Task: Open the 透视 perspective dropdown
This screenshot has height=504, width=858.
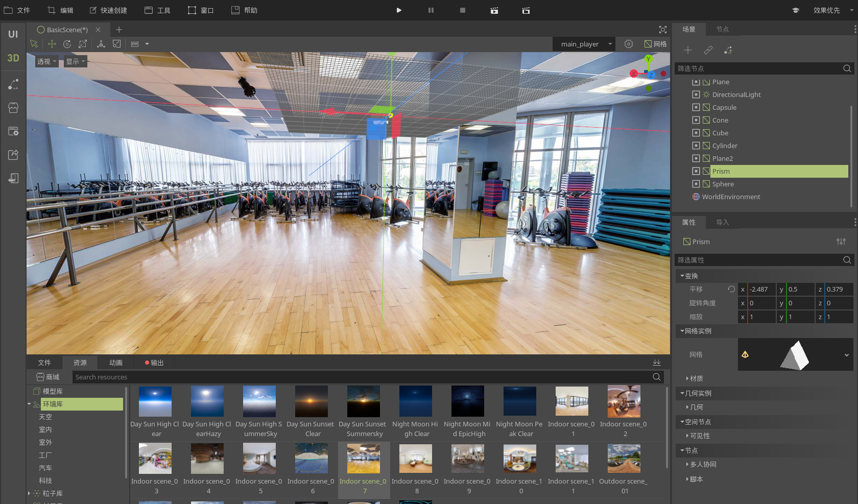Action: 46,62
